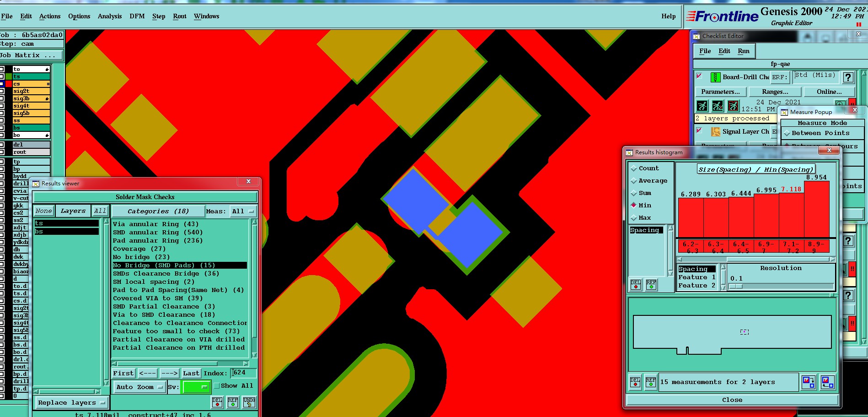Select 'SM local spacing (2)' category

[x=154, y=282]
